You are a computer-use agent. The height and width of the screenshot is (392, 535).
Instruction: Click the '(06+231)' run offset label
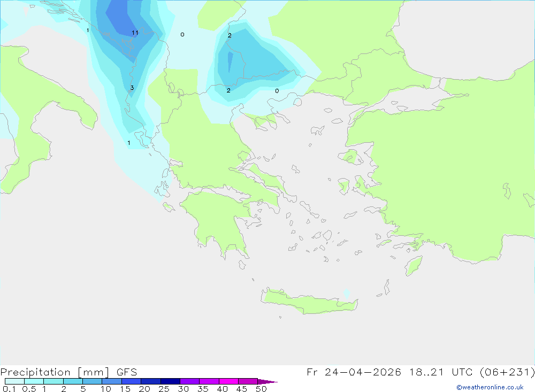point(507,372)
